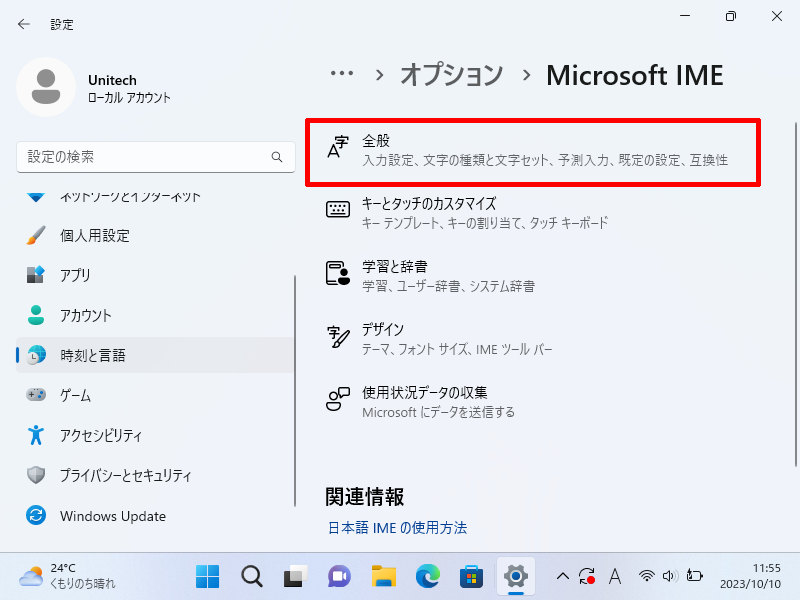Open Microsoft Store from the taskbar

(471, 577)
